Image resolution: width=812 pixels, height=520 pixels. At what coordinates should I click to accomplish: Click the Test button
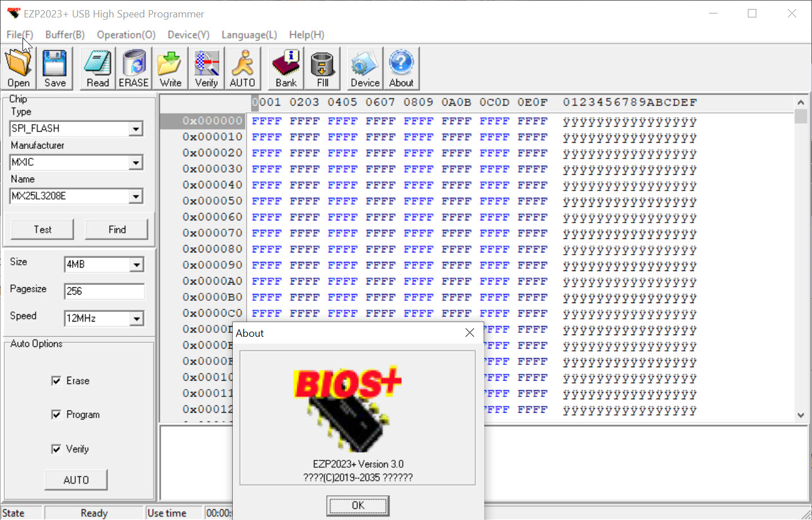pyautogui.click(x=43, y=229)
